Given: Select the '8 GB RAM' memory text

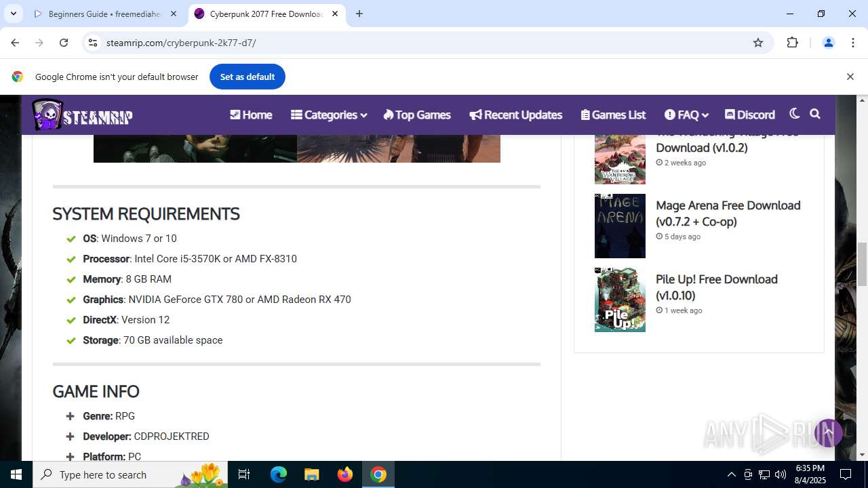Looking at the screenshot, I should tap(149, 279).
